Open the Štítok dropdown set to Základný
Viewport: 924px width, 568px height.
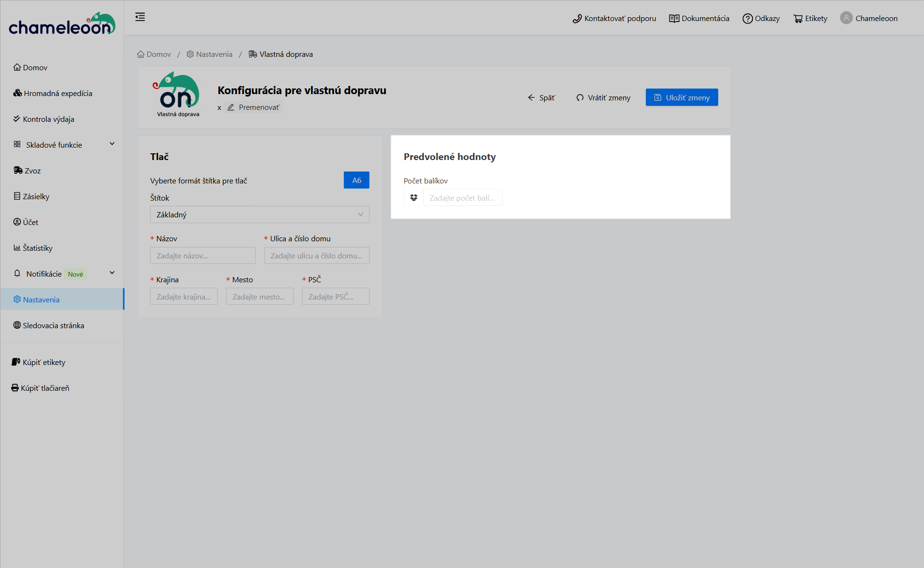pos(259,214)
